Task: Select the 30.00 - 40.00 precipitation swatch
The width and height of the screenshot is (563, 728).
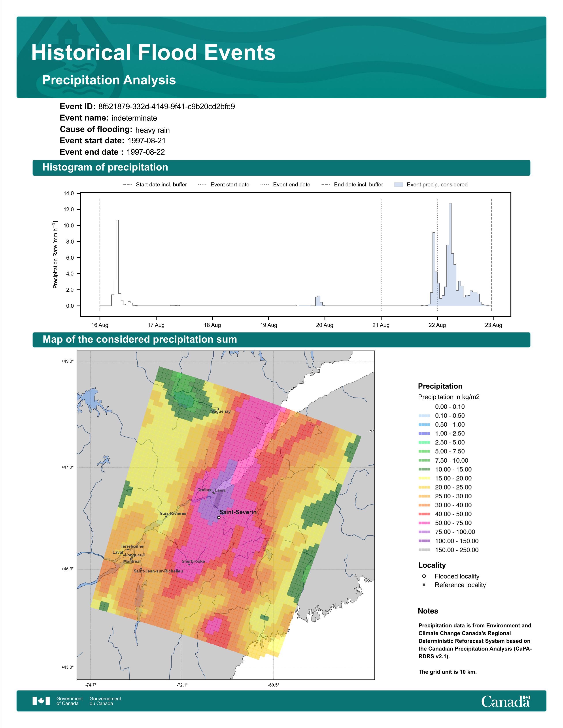Action: pos(424,505)
